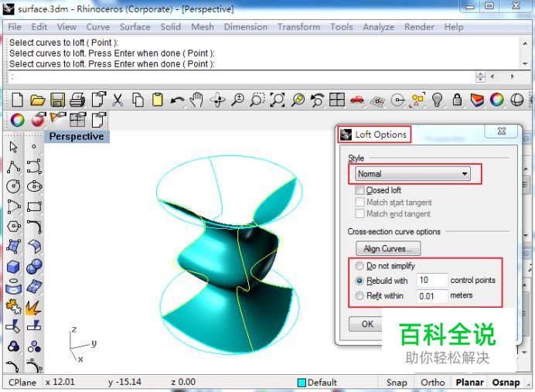This screenshot has height=392, width=535.
Task: Click the shaded sphere render icon
Action: [x=517, y=100]
